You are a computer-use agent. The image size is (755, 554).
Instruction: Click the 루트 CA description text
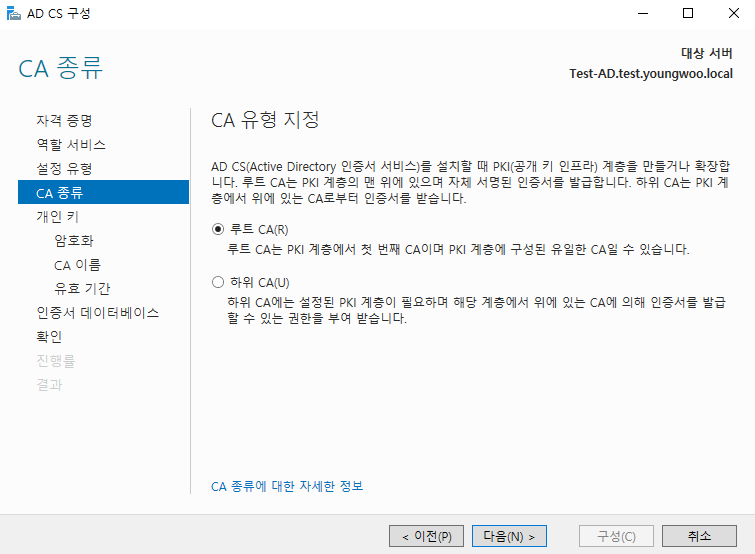coord(458,249)
